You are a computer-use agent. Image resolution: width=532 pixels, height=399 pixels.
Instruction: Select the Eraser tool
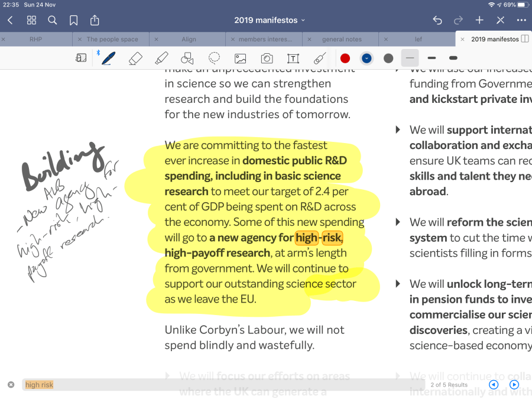135,59
